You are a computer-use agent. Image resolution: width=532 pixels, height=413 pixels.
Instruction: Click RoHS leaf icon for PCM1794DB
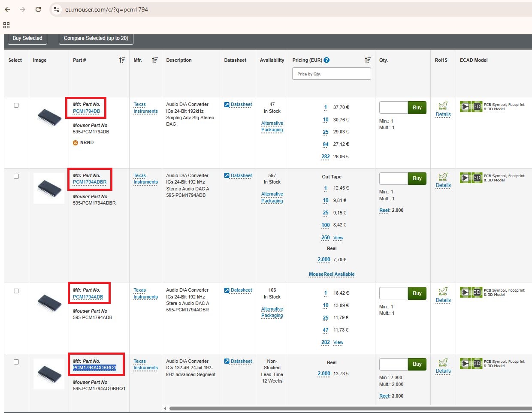443,106
